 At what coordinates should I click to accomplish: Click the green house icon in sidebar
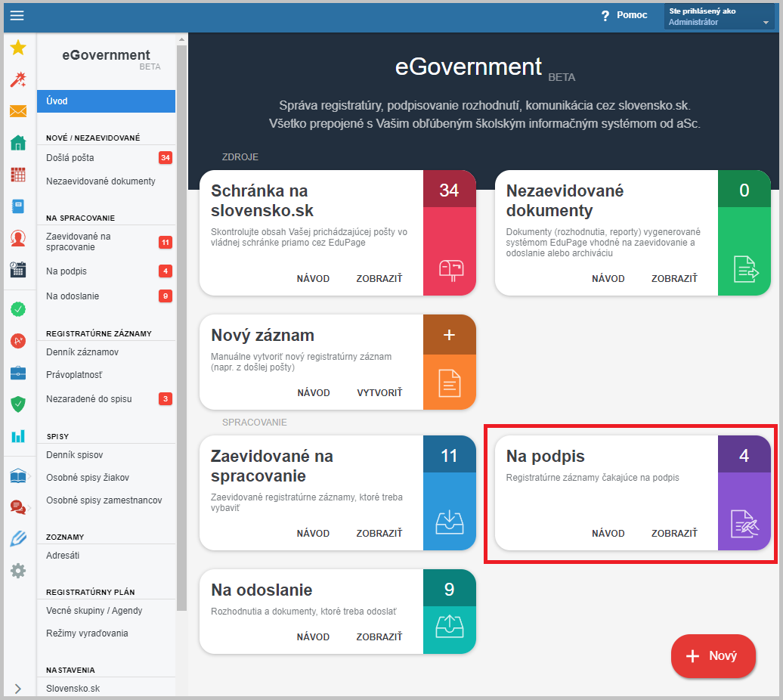(x=18, y=143)
